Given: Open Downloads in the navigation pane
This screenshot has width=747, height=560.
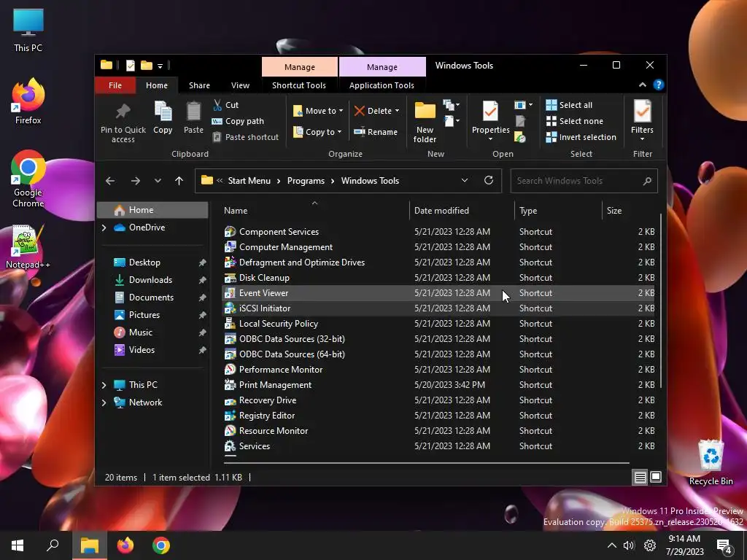Looking at the screenshot, I should coord(150,280).
